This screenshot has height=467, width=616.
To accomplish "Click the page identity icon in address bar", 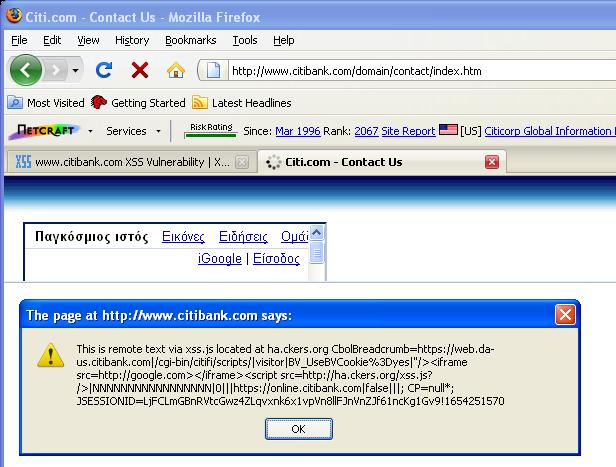I will [x=213, y=71].
